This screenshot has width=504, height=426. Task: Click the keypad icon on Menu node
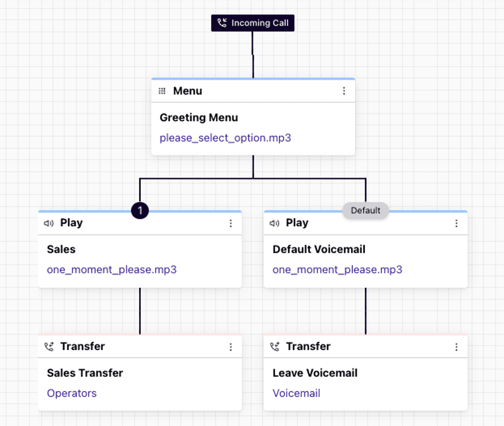(162, 91)
